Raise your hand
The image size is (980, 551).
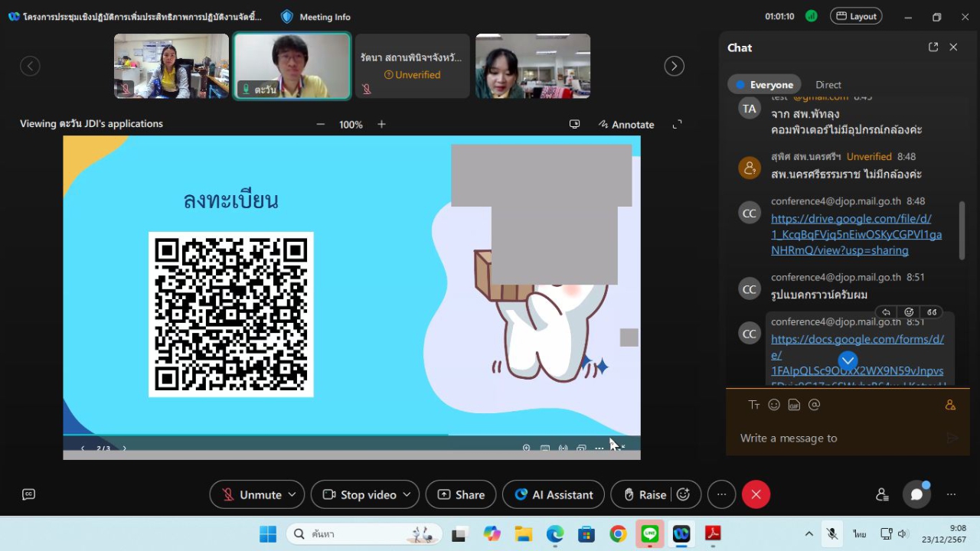point(645,494)
